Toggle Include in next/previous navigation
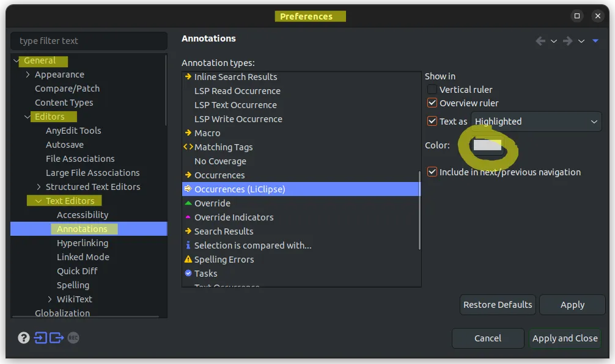615x364 pixels. click(432, 172)
